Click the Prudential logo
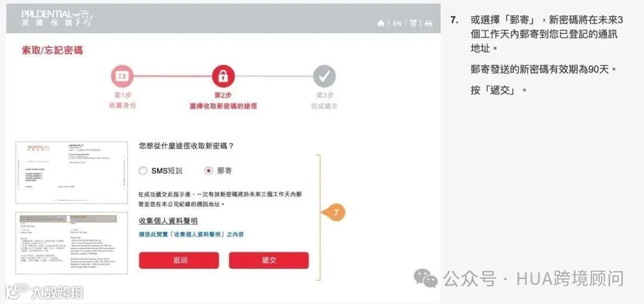This screenshot has height=304, width=644. tap(57, 18)
